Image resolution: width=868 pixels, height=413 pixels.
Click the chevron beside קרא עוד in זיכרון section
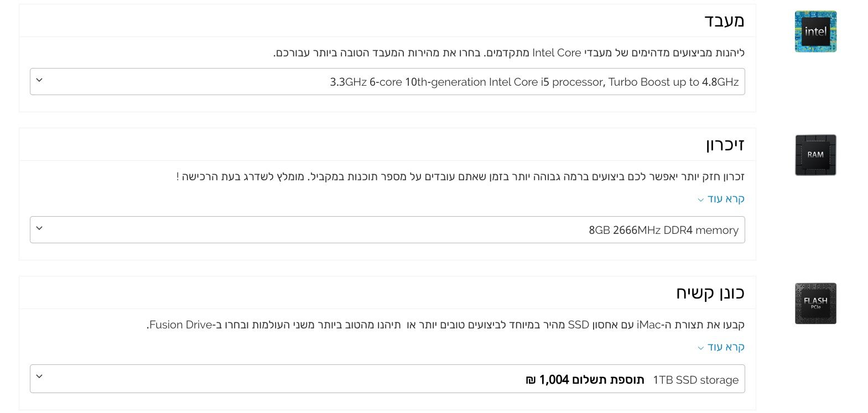[x=700, y=200]
